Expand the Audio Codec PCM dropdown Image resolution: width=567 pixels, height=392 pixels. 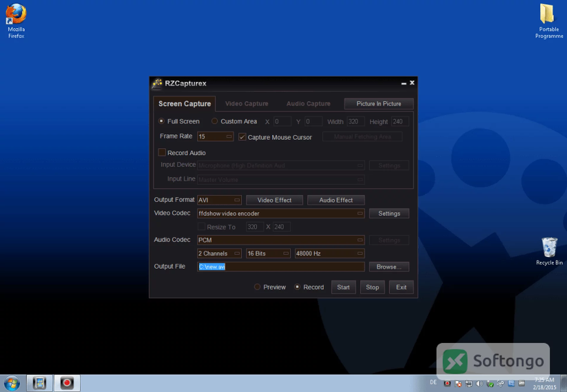pyautogui.click(x=281, y=240)
